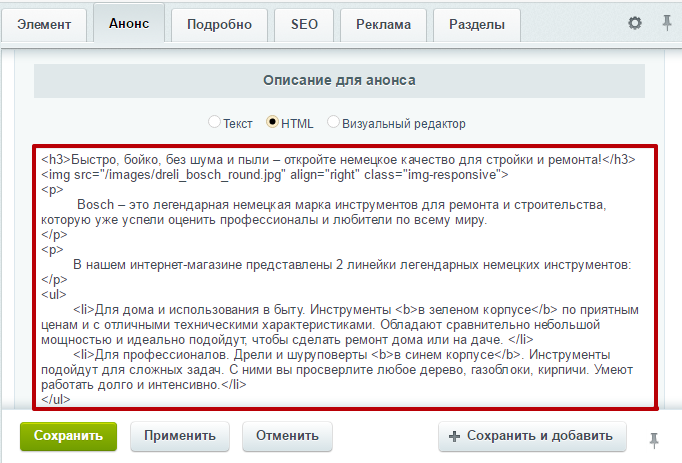Pin the tab bar with top pin icon
Viewport: 682px width, 463px height.
pos(666,23)
